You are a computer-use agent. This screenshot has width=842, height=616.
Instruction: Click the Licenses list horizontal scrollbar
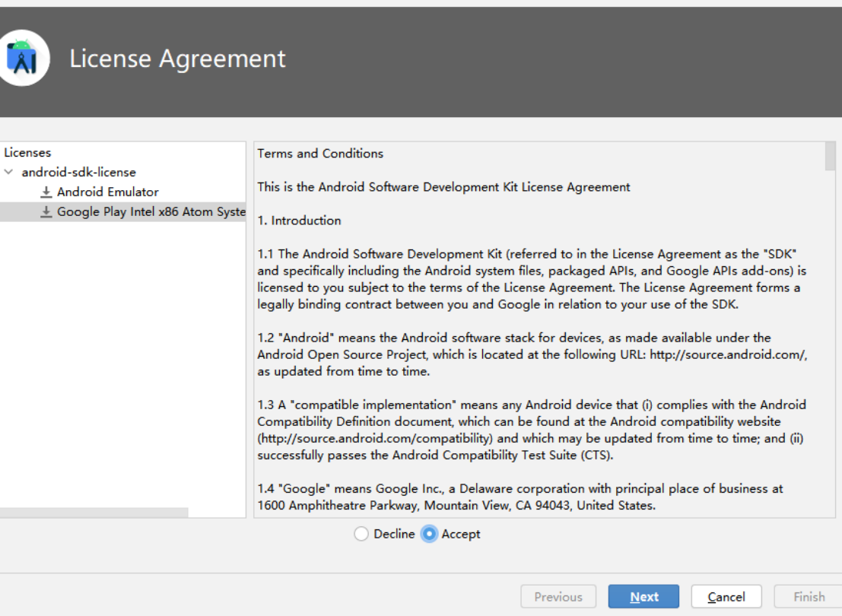pyautogui.click(x=94, y=513)
